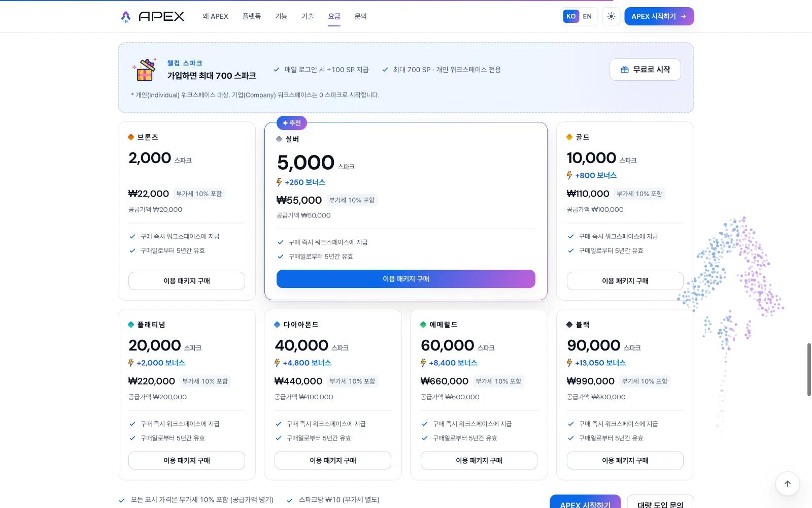
Task: Click the scroll-to-top arrow button
Action: coord(788,484)
